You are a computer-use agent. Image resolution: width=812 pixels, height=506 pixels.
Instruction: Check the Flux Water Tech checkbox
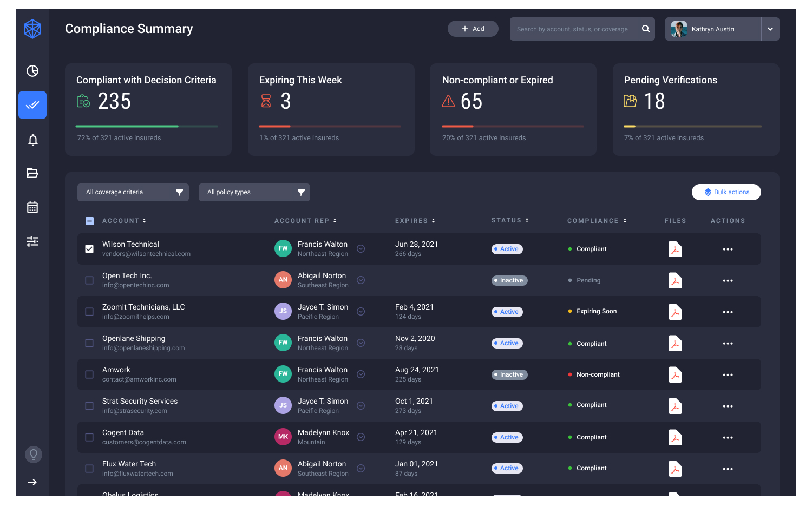point(89,469)
